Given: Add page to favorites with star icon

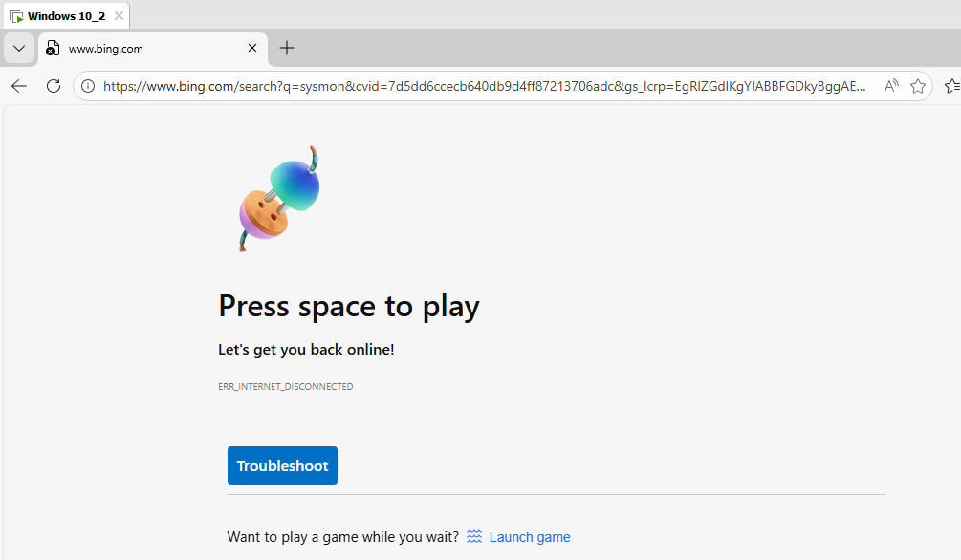Looking at the screenshot, I should tap(917, 86).
